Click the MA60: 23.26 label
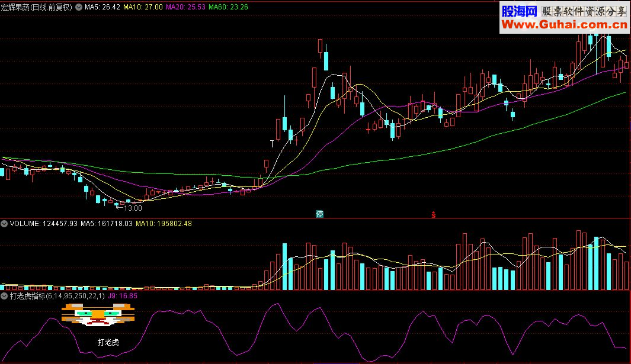Viewport: 631px width, 364px height. click(228, 7)
